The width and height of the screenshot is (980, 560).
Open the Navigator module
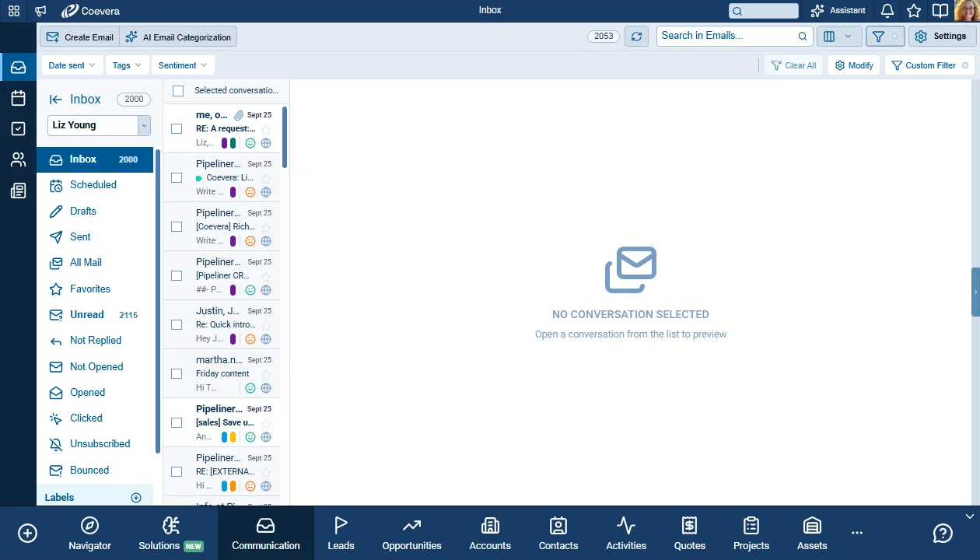[x=90, y=534]
